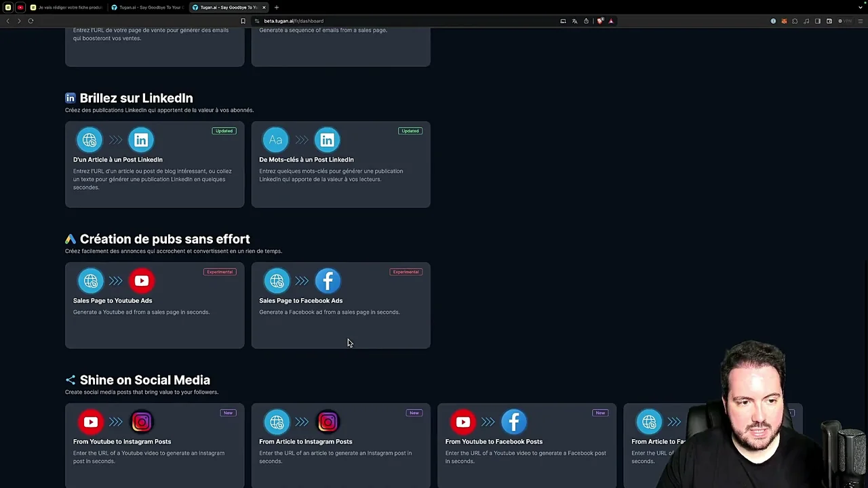Screen dimensions: 868x488
Task: Click Experimental badge on Sales Page to Facebook Ads card
Action: point(406,272)
